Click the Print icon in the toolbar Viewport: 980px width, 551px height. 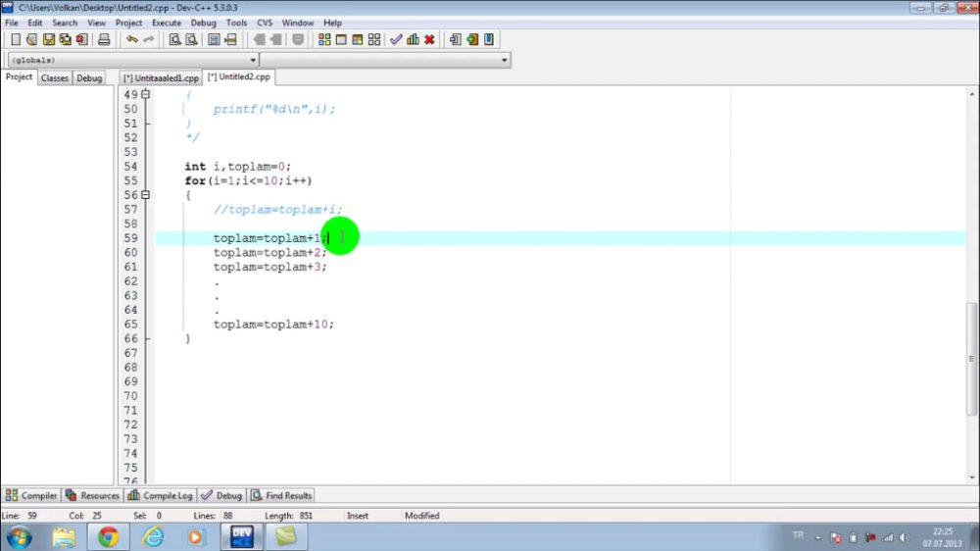(104, 39)
